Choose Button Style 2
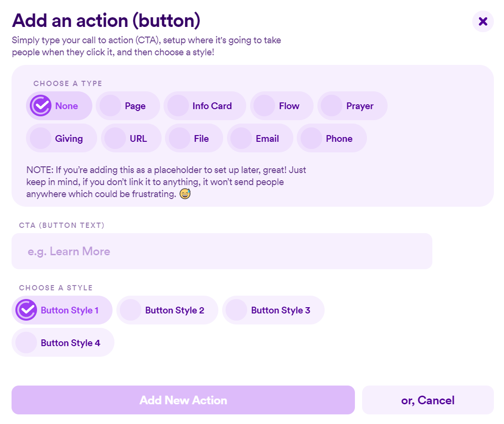504x424 pixels. pos(167,310)
